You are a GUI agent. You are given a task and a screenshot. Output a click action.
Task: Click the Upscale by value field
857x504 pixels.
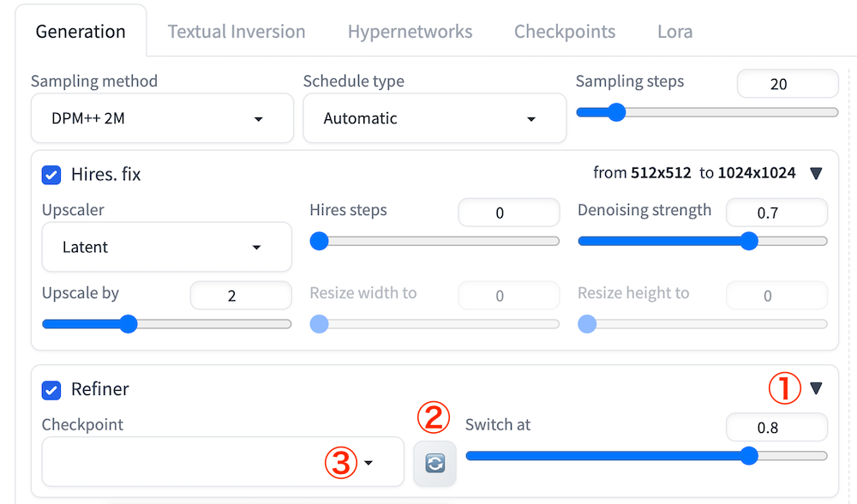click(240, 296)
